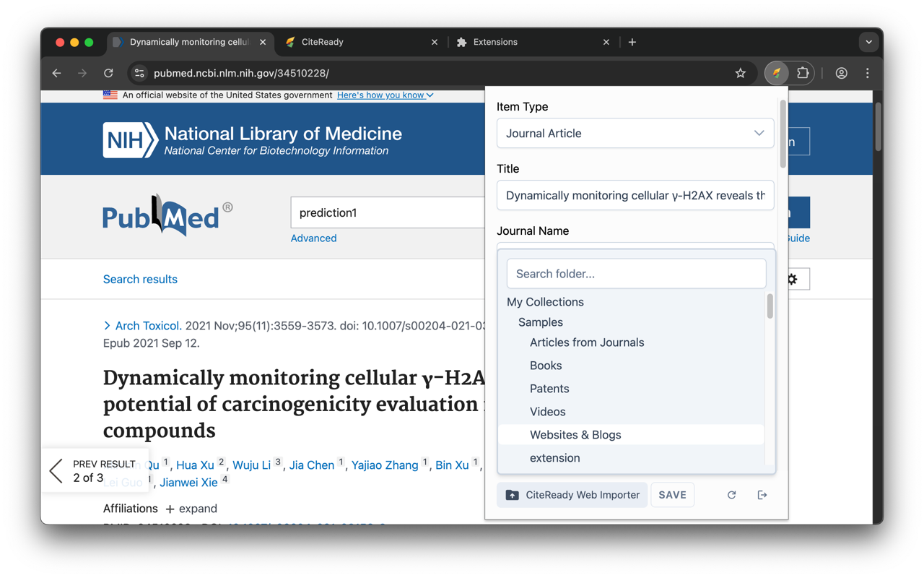This screenshot has height=578, width=924.
Task: Open Chrome's three-dot menu
Action: tap(868, 73)
